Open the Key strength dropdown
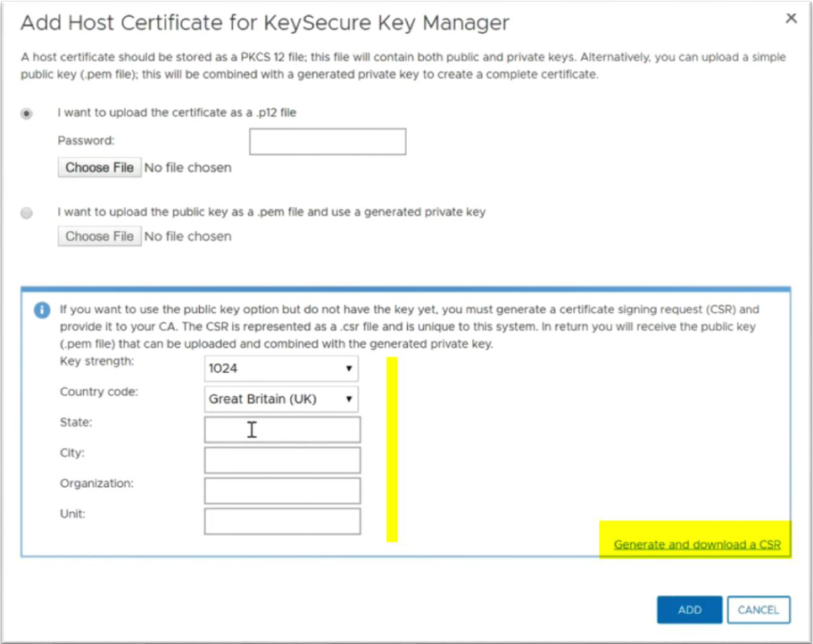Screen dimensions: 813x644 pos(281,368)
